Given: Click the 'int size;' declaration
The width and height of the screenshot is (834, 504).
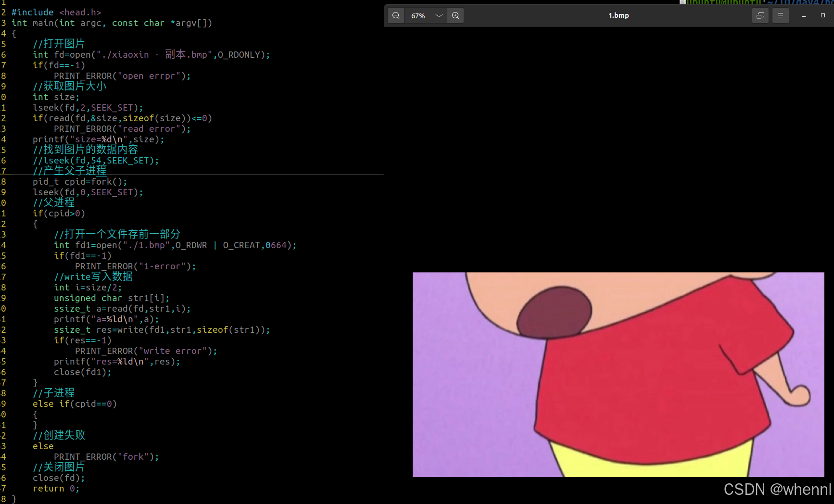Looking at the screenshot, I should click(56, 97).
